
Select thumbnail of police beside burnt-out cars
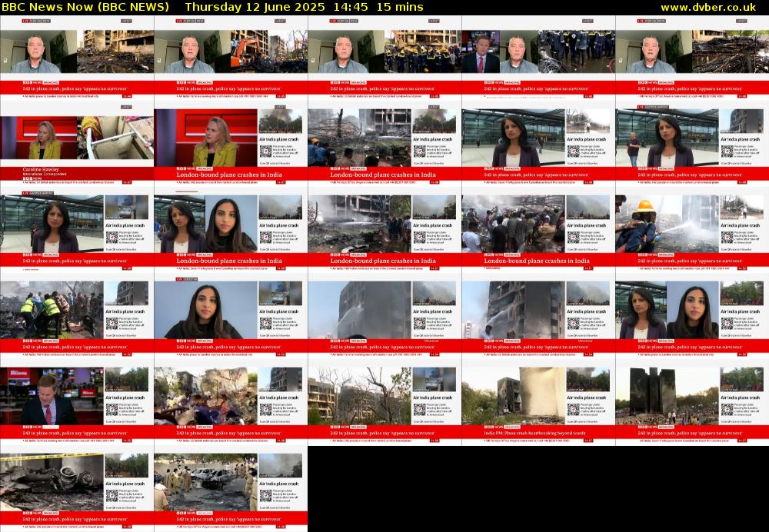231,488
